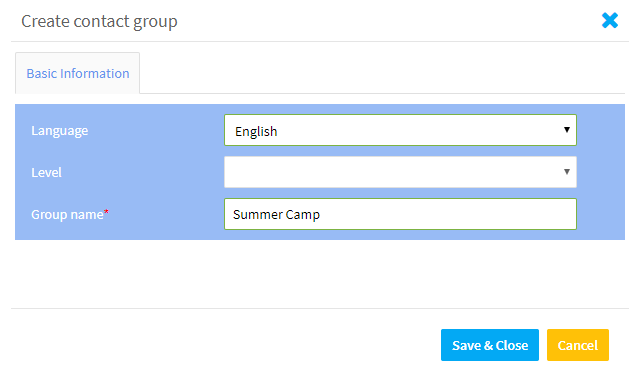Click the red required asterisk

(x=106, y=212)
